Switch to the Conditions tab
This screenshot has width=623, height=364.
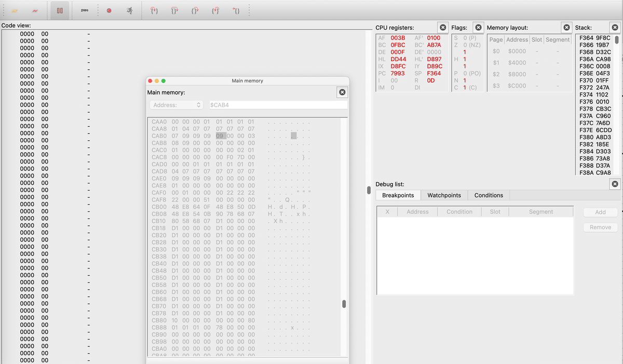point(488,195)
